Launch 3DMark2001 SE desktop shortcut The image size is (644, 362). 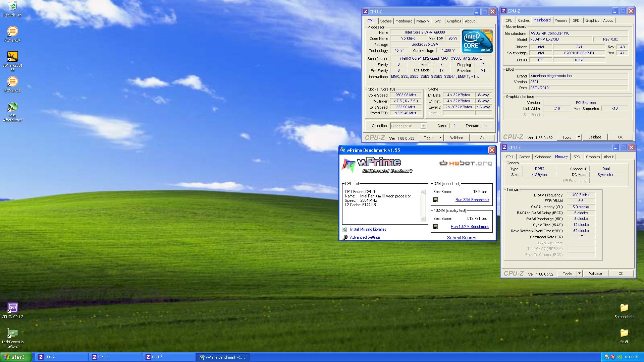pos(12,61)
